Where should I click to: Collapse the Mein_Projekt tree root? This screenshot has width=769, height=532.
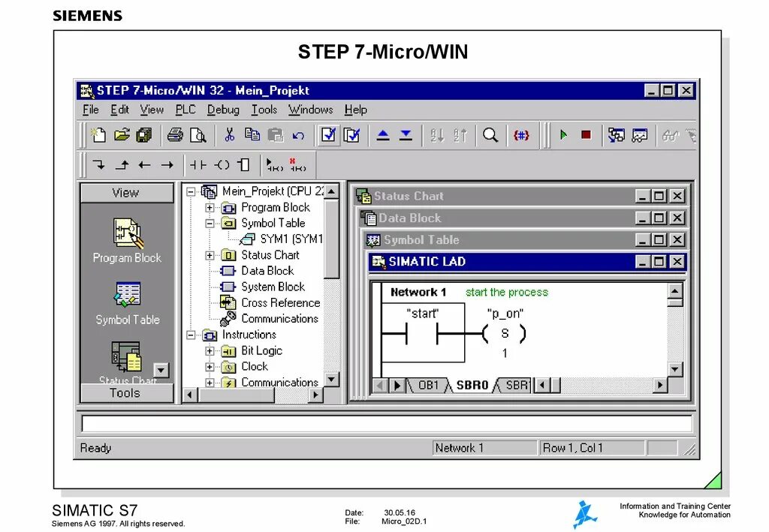[191, 191]
